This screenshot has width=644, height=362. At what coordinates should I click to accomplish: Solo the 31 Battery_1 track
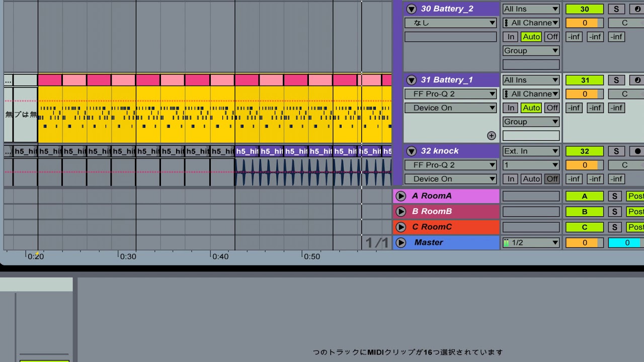point(616,80)
